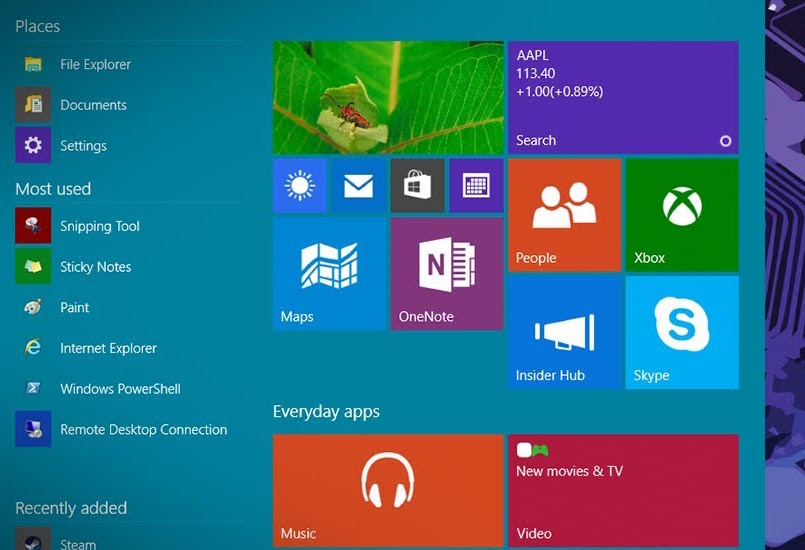Click the 'Everyday apps' group heading
This screenshot has width=805, height=550.
pyautogui.click(x=327, y=412)
